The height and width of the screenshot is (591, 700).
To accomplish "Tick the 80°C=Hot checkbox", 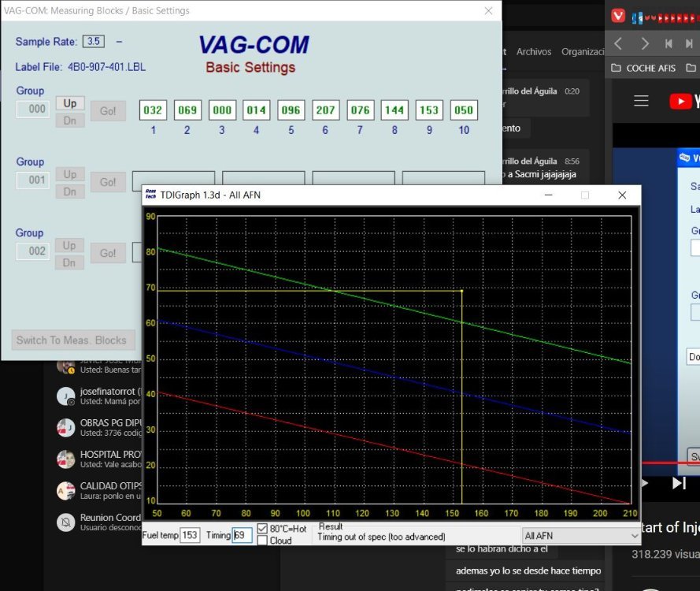I will (x=262, y=529).
